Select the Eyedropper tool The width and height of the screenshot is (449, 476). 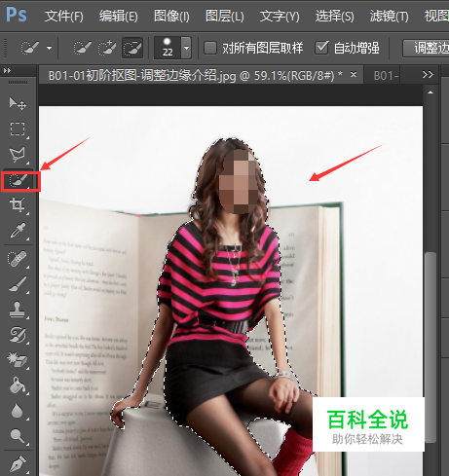coord(18,231)
